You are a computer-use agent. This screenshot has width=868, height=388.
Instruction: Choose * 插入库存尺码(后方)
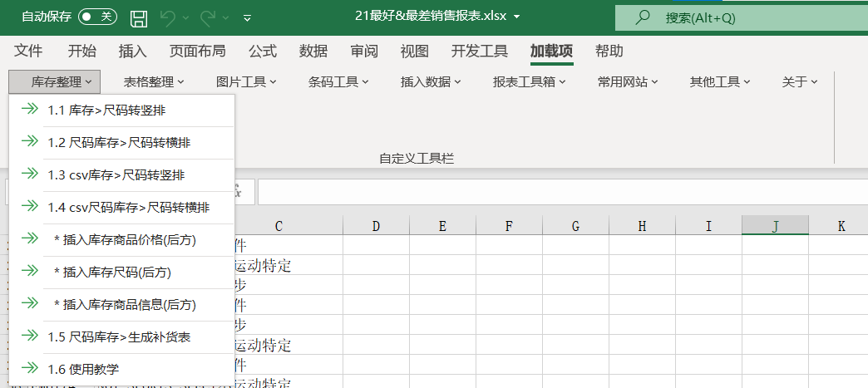point(121,273)
